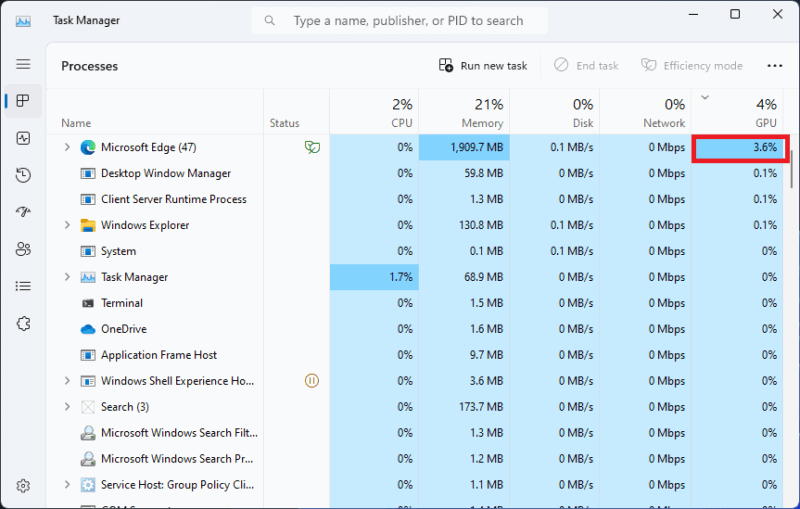Select the Application Frame Host process name
The image size is (800, 509).
click(159, 354)
